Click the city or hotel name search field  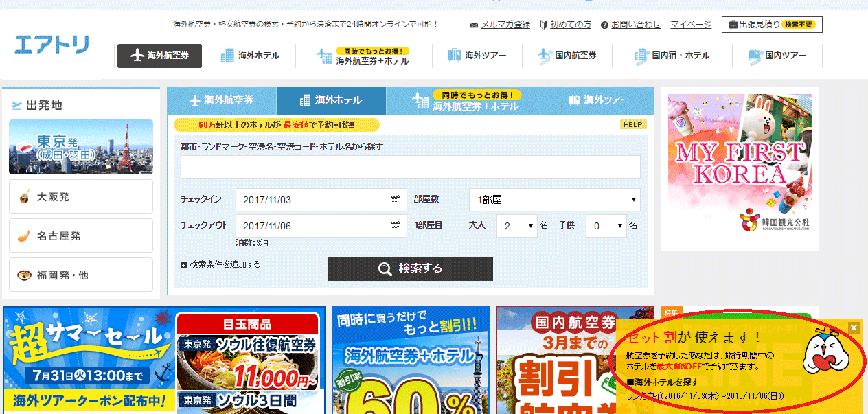[x=410, y=167]
